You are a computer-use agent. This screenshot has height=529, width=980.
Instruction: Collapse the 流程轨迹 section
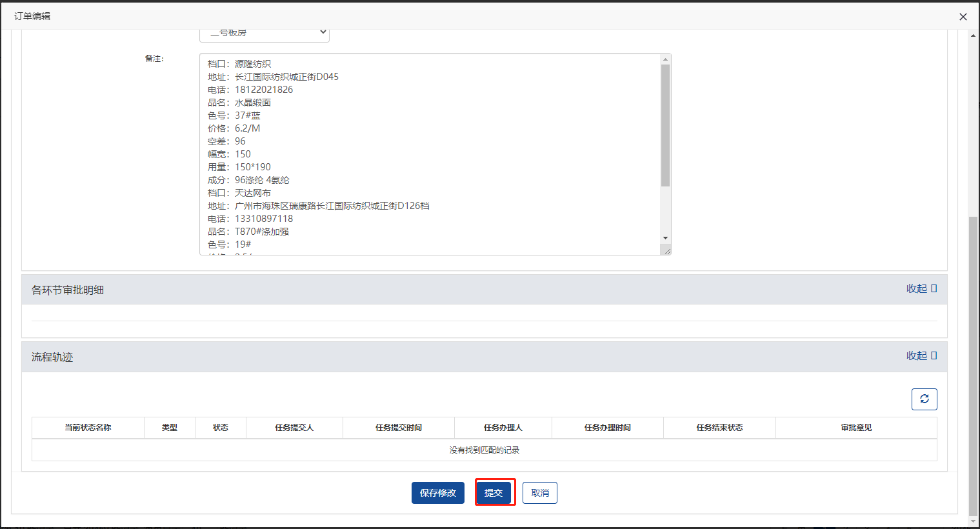[x=921, y=356]
